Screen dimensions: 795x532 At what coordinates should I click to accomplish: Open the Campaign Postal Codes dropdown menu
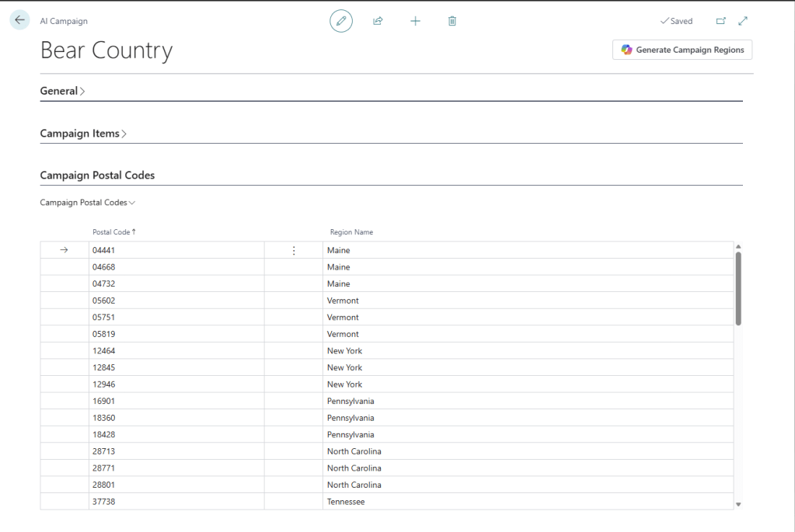pos(88,203)
